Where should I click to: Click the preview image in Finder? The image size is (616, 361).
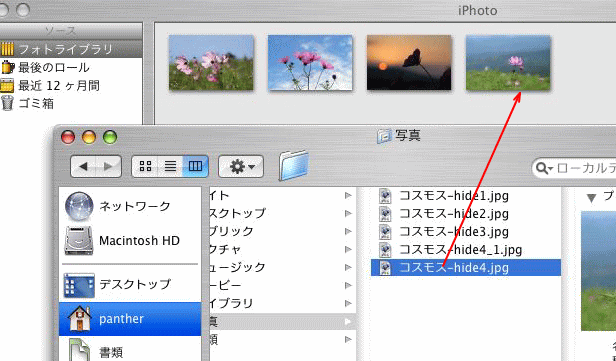[x=598, y=271]
